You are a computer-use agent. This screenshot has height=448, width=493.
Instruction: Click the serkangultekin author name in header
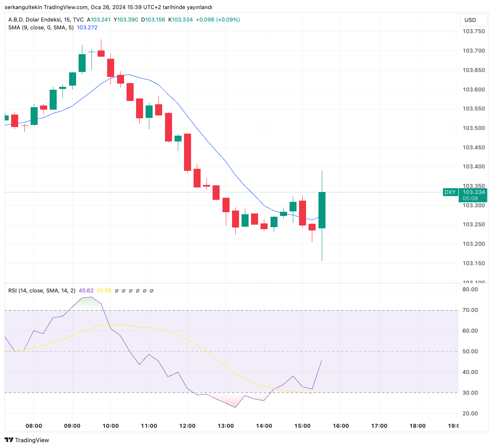point(23,7)
